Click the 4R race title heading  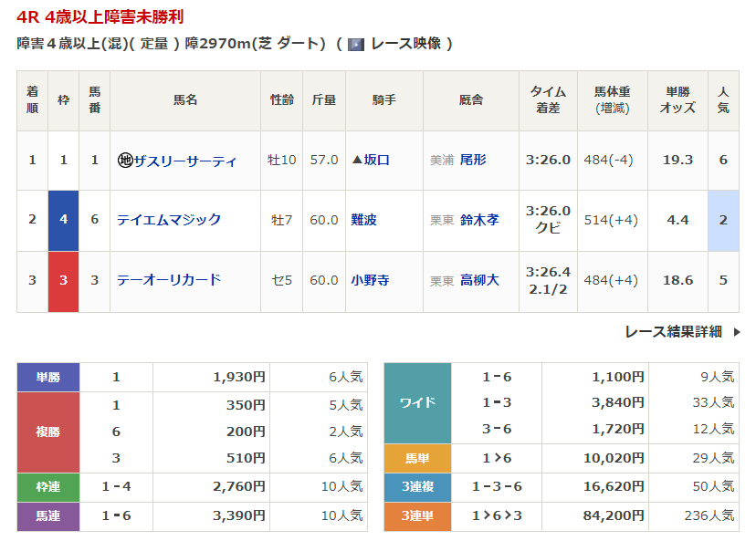tap(105, 17)
